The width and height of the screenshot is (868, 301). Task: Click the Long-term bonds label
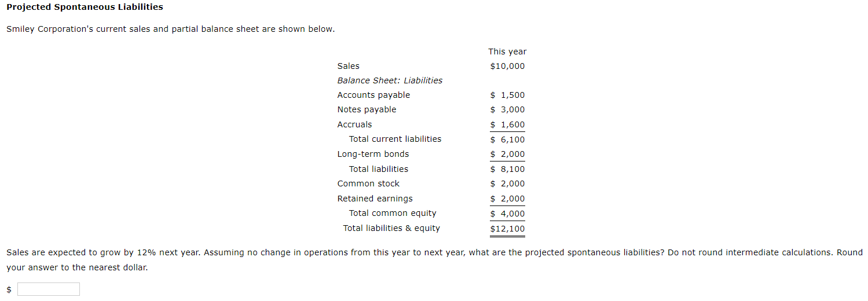(x=373, y=154)
